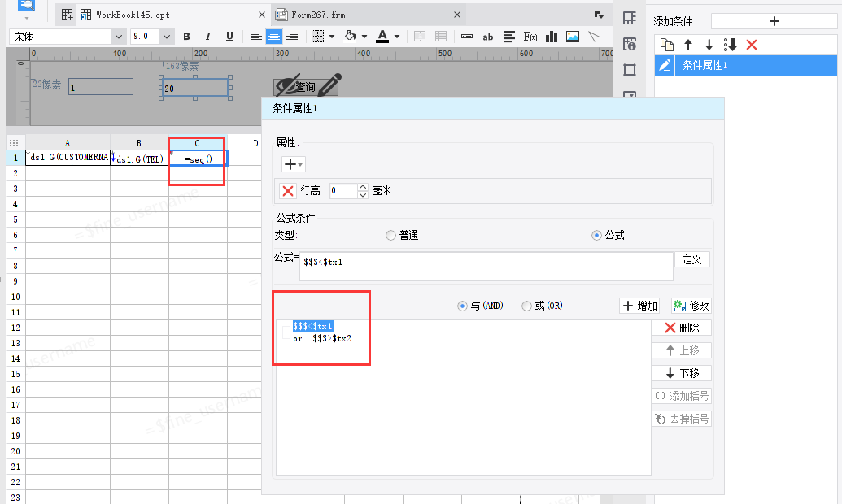Click the 修改 modify condition button

pyautogui.click(x=691, y=306)
